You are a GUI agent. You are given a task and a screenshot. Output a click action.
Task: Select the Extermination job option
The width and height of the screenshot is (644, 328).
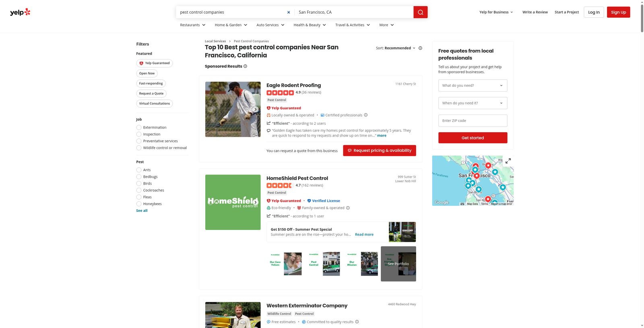pos(139,127)
